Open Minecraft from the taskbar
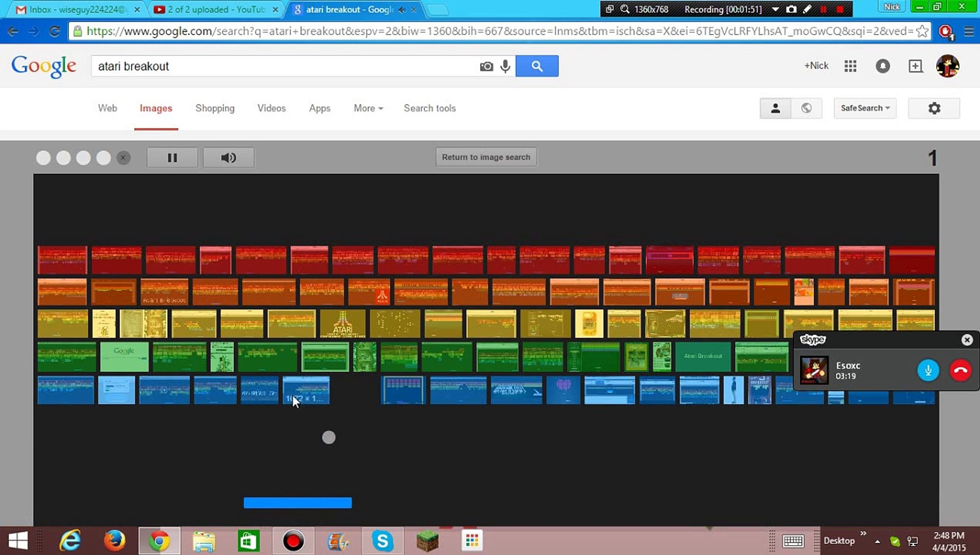This screenshot has width=980, height=555. click(427, 541)
